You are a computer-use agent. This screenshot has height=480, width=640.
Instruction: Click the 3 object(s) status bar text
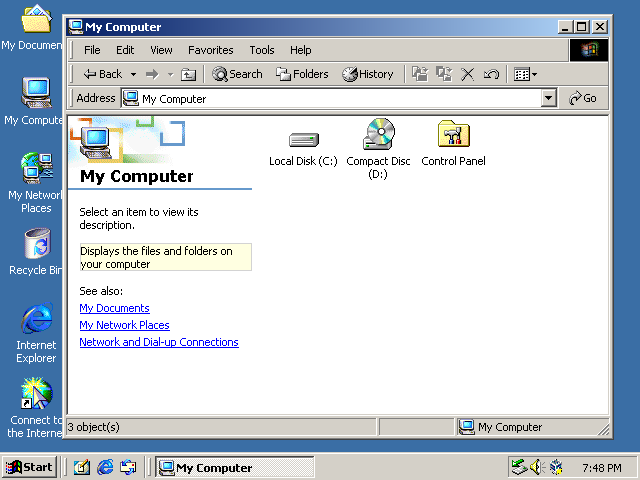pos(93,427)
